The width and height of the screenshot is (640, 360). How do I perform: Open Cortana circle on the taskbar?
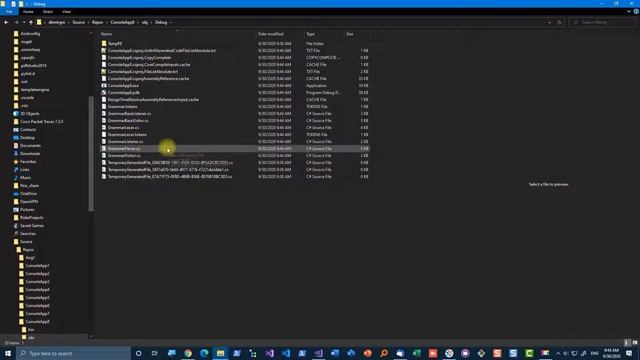click(x=138, y=353)
